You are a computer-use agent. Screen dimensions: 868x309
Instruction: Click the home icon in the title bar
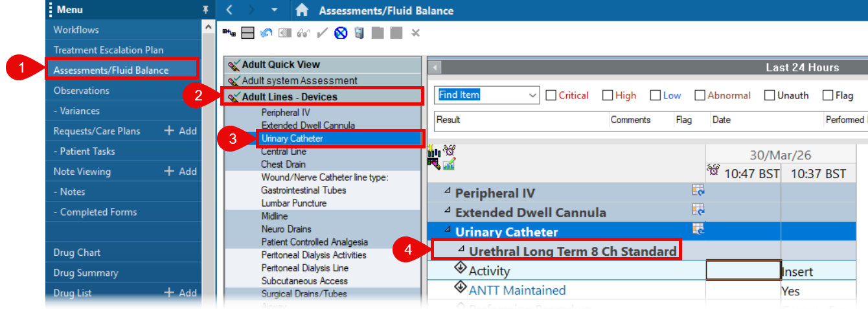301,10
